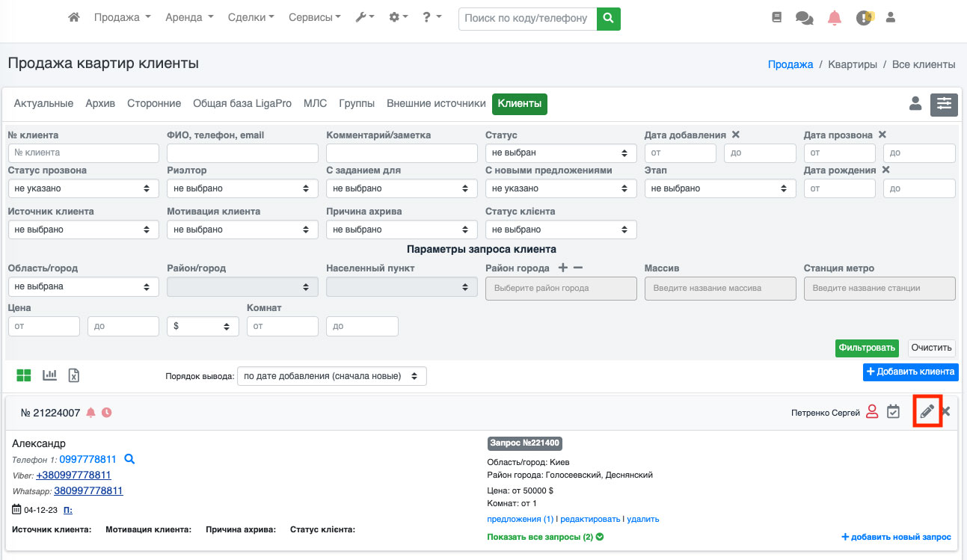The image size is (967, 560).
Task: Open the home page icon
Action: coord(74,17)
